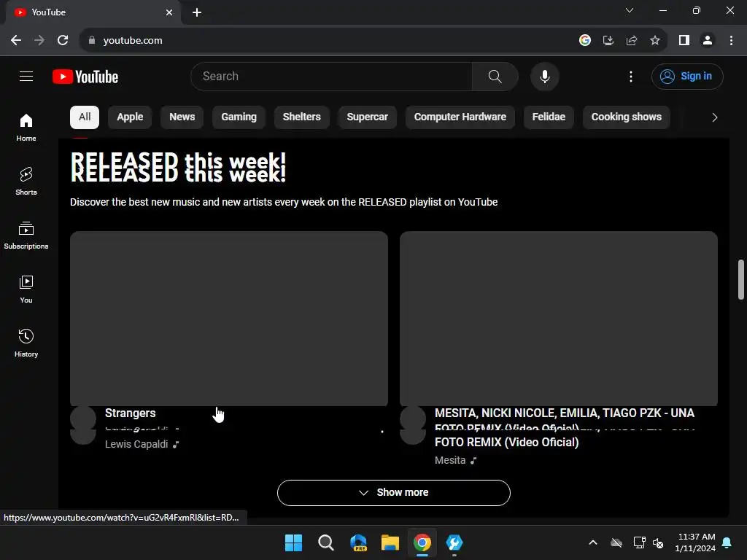
Task: Show hidden system tray icons
Action: pos(593,542)
